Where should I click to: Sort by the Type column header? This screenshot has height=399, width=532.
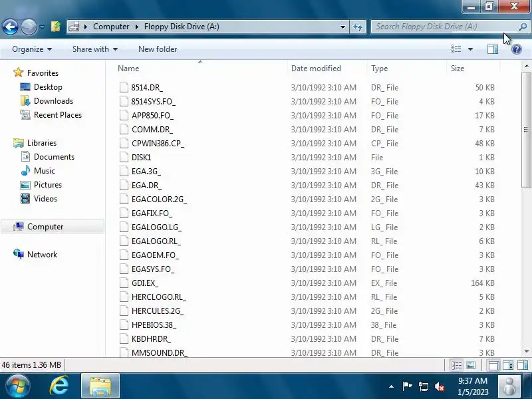pyautogui.click(x=406, y=68)
